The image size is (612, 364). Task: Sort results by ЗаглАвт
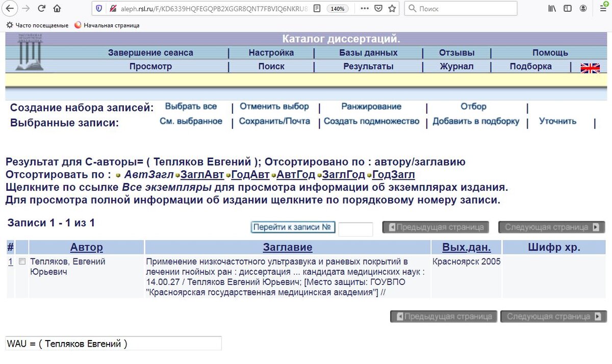tap(202, 175)
